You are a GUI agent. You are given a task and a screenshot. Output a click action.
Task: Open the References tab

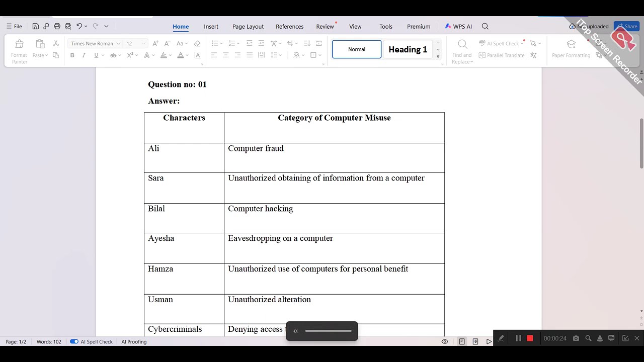[x=290, y=27]
